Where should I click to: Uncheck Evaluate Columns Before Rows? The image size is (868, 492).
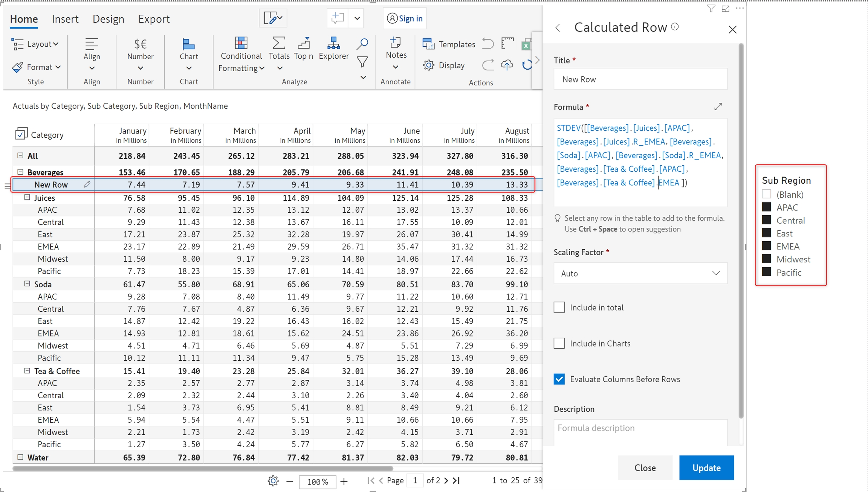point(559,379)
